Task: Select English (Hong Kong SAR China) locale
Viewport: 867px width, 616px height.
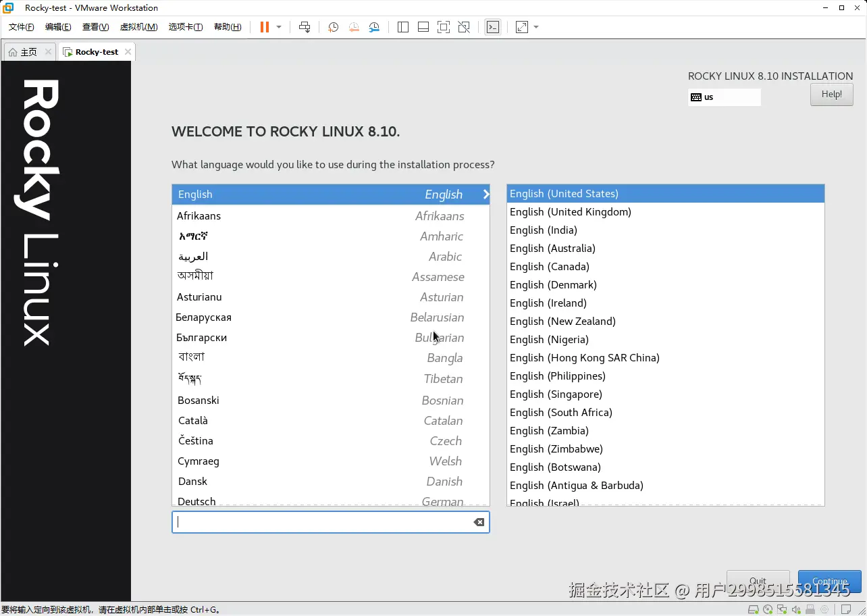Action: pyautogui.click(x=666, y=358)
